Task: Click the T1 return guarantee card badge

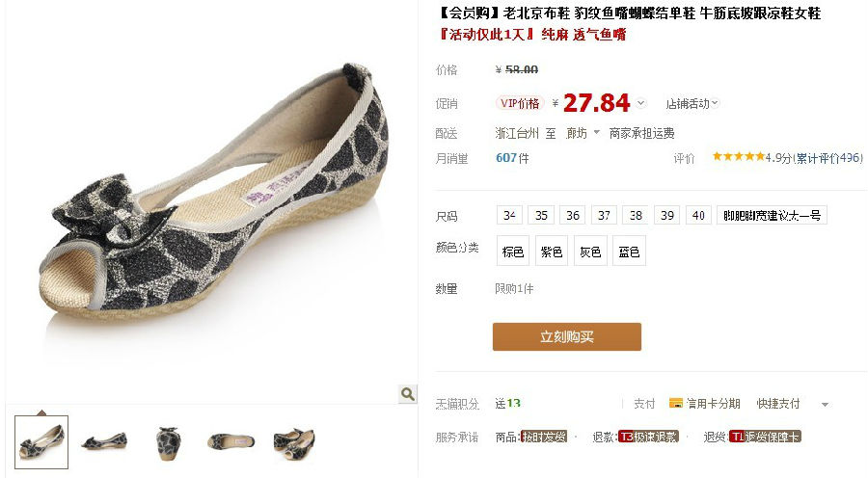Action: (x=765, y=438)
